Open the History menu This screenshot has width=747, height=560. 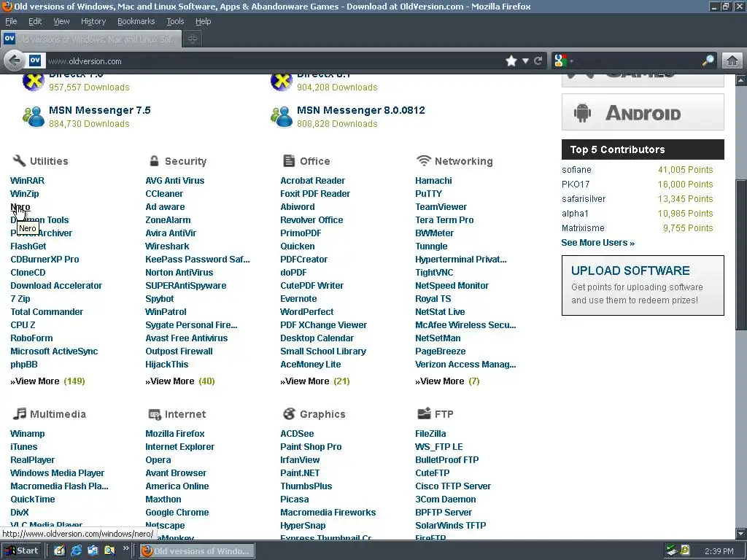pyautogui.click(x=93, y=21)
